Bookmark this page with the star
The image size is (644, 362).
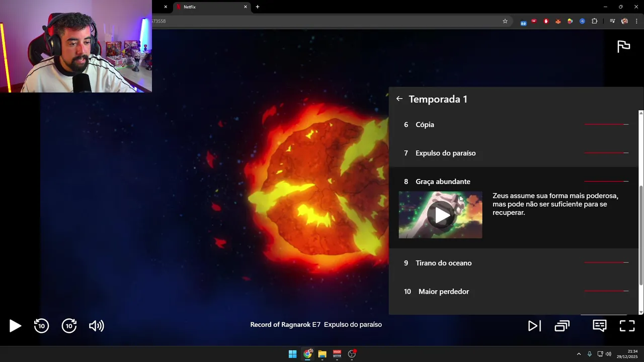[505, 21]
